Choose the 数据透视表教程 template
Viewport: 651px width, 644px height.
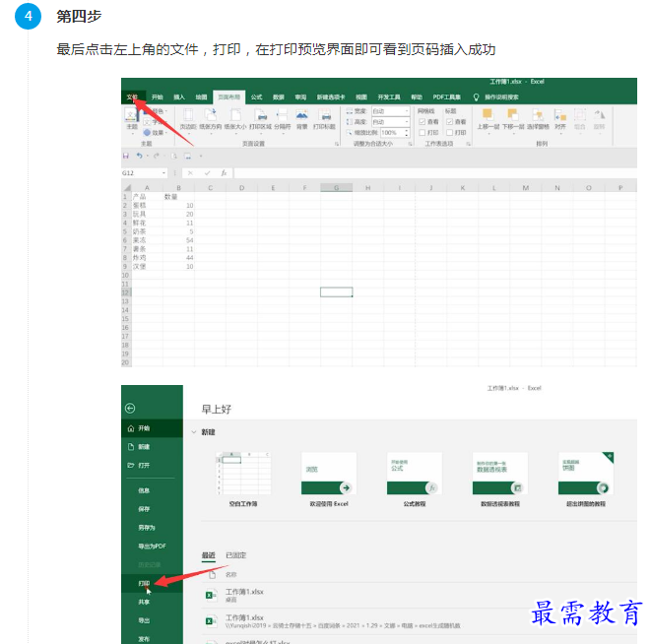(500, 480)
